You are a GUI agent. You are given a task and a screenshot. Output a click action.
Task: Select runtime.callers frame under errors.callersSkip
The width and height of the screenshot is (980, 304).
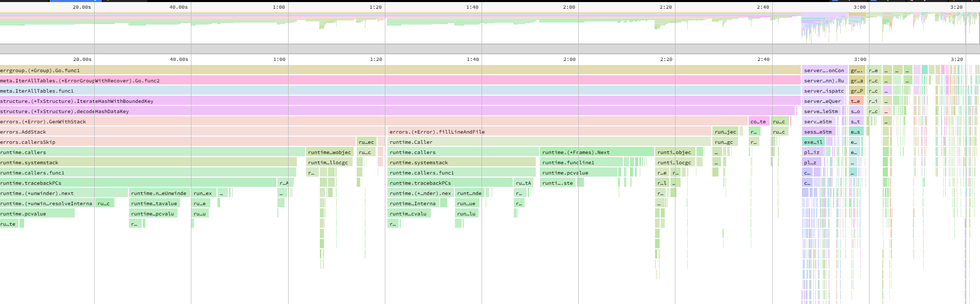(x=153, y=152)
